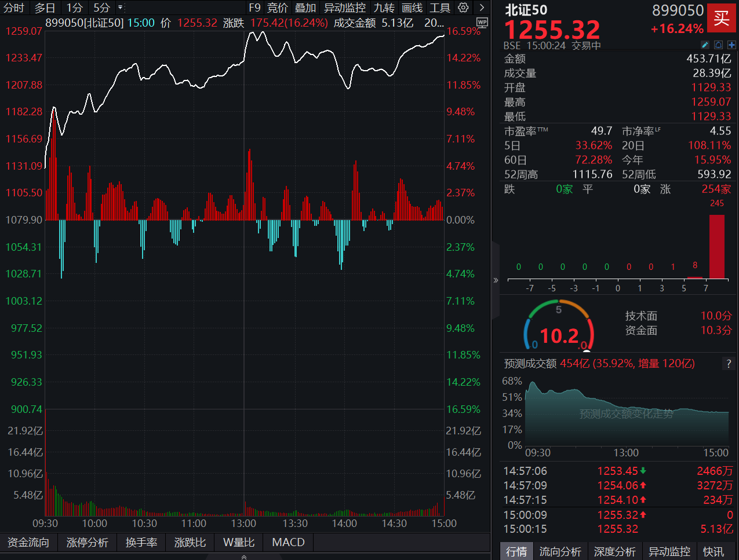Add 北证50 to watchlist with plus icon
This screenshot has height=560, width=739.
pyautogui.click(x=731, y=45)
